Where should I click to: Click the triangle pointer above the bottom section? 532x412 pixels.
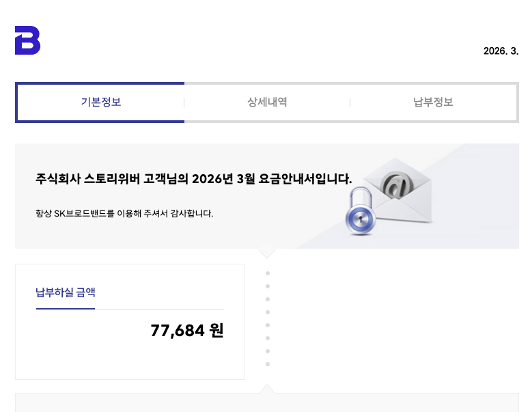(x=267, y=389)
